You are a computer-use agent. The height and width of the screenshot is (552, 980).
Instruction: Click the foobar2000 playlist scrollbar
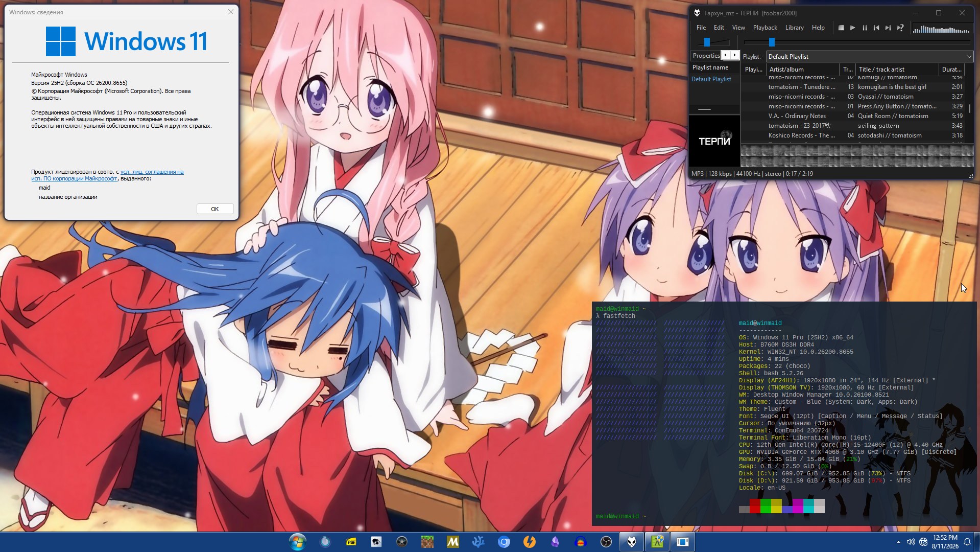coord(969,109)
